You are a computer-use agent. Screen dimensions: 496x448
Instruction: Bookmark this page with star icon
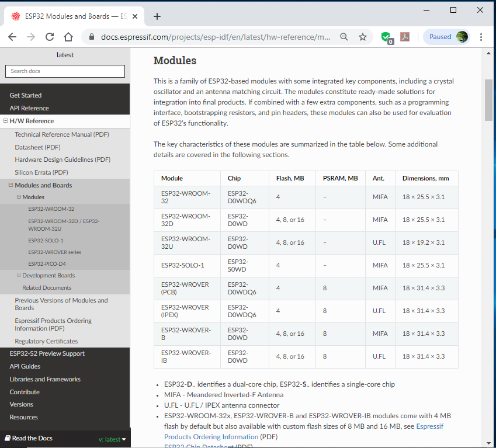coord(363,37)
